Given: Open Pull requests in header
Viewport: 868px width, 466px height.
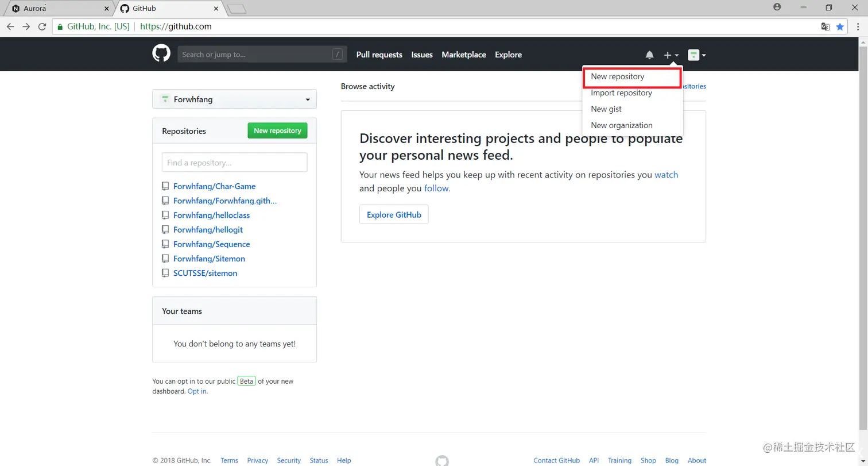Looking at the screenshot, I should [x=379, y=55].
